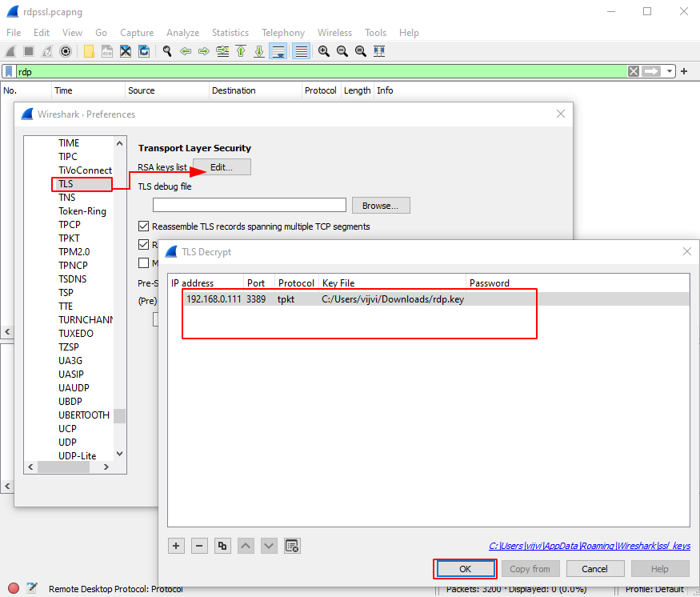Apply display filter arrow button
The image size is (700, 597).
tap(651, 71)
